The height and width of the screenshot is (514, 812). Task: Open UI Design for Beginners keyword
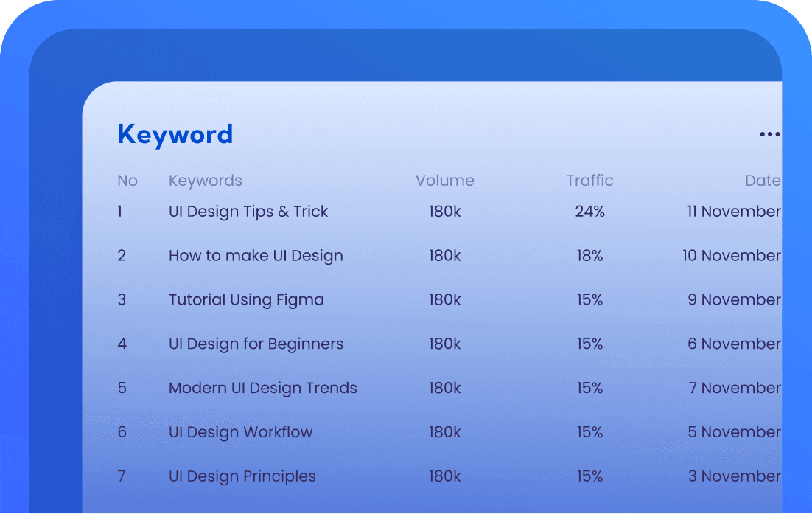[256, 344]
